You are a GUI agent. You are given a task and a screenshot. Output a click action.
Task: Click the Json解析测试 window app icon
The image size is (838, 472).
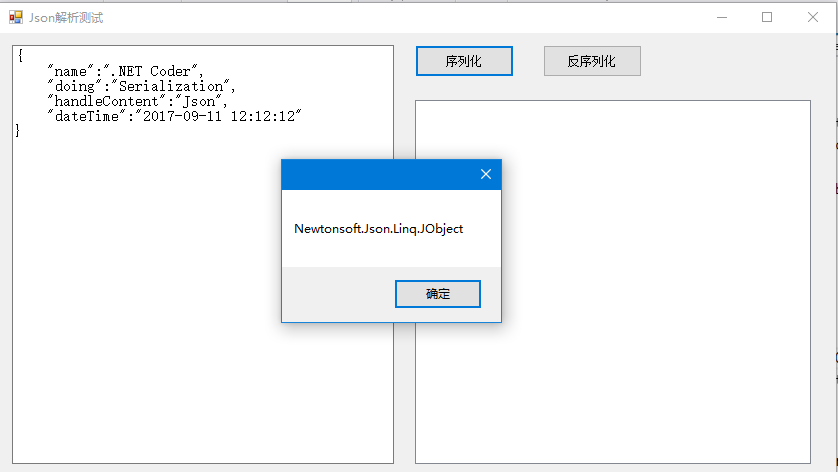[16, 18]
